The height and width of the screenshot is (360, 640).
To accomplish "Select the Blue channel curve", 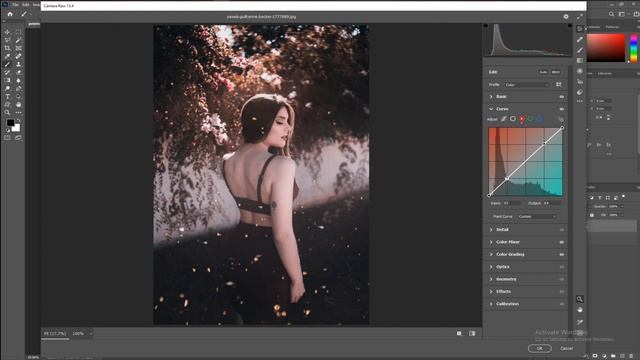I will coord(539,119).
